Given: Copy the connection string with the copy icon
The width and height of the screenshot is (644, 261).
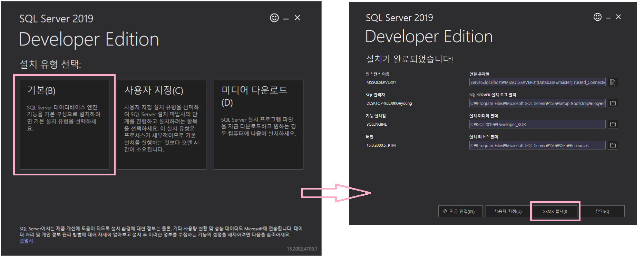Looking at the screenshot, I should pos(613,82).
